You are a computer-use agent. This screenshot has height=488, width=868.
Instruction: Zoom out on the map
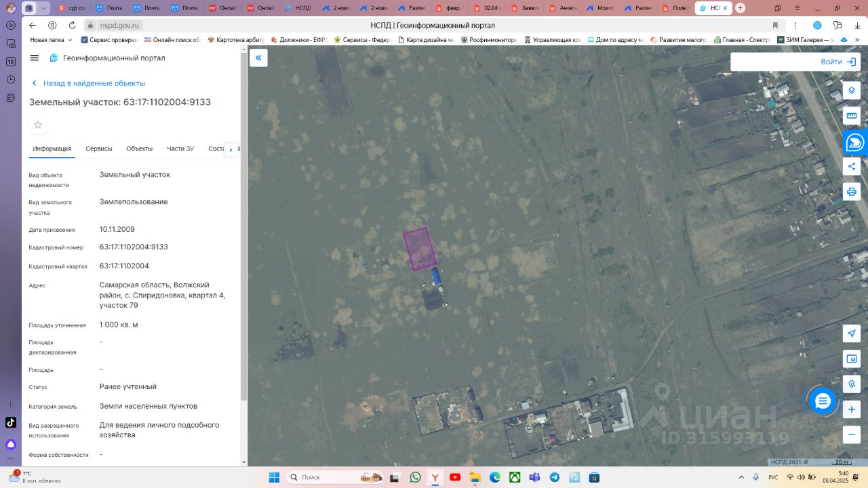[x=852, y=434]
